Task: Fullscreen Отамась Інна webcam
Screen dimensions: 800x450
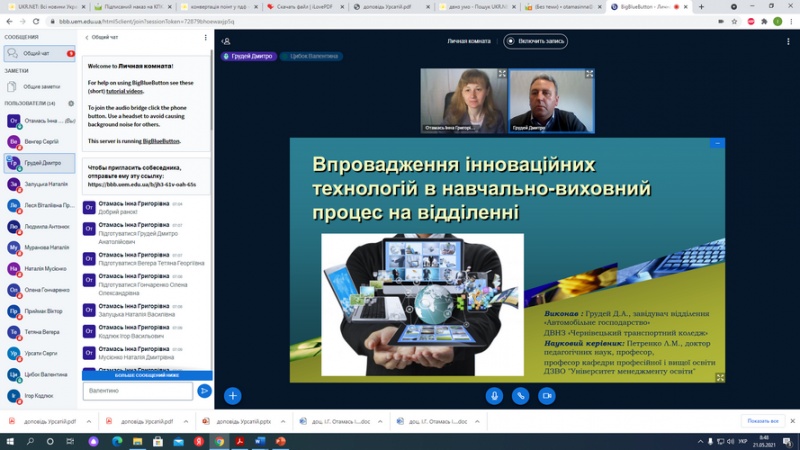Action: tap(502, 74)
